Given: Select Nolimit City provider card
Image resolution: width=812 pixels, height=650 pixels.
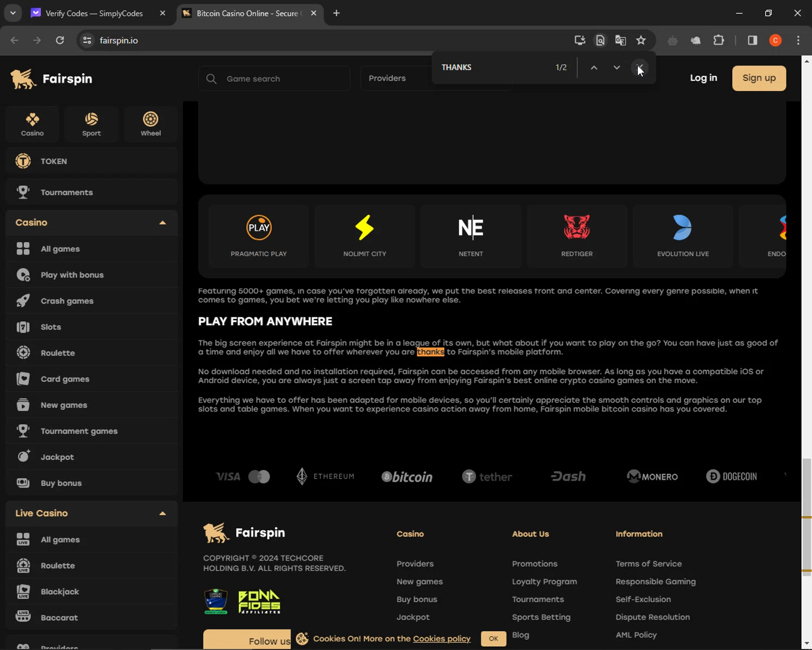Looking at the screenshot, I should pyautogui.click(x=365, y=236).
